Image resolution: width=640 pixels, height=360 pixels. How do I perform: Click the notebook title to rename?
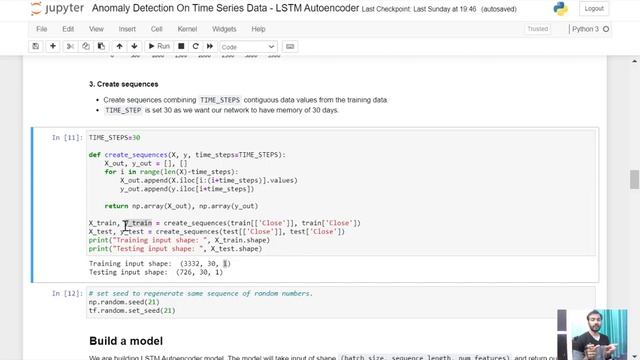(225, 8)
